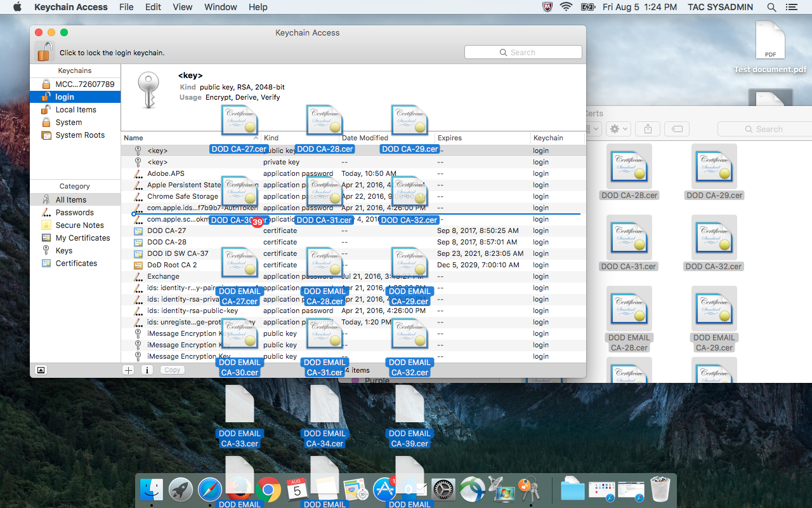Open the Finder window gear action menu

pos(618,129)
